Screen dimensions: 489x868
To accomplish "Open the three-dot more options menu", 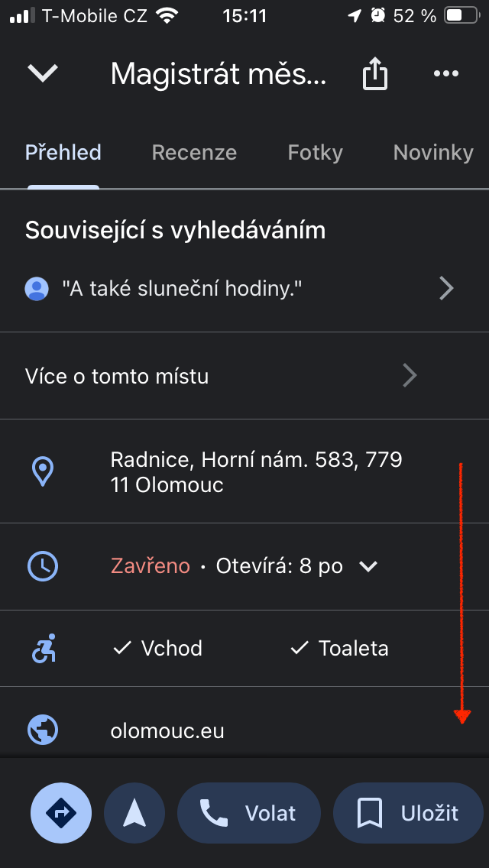I will click(x=445, y=74).
